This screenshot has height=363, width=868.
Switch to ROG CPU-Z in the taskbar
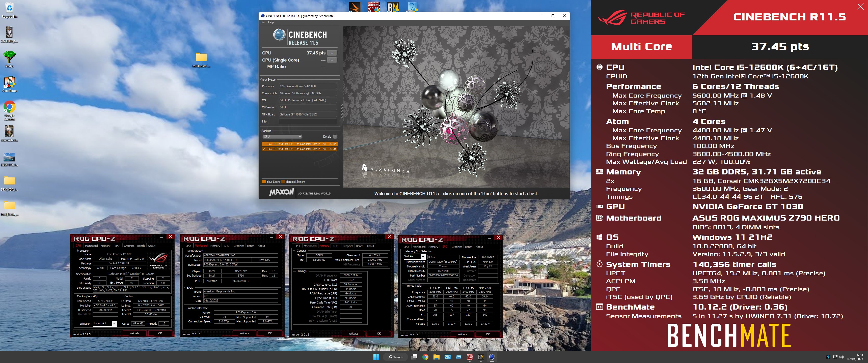click(470, 357)
